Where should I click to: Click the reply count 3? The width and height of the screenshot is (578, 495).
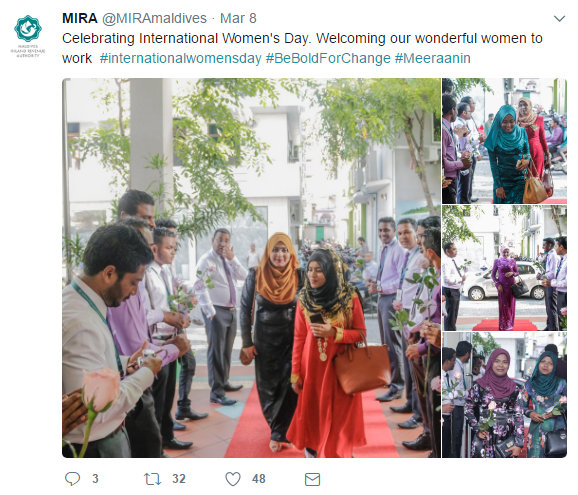tap(95, 479)
